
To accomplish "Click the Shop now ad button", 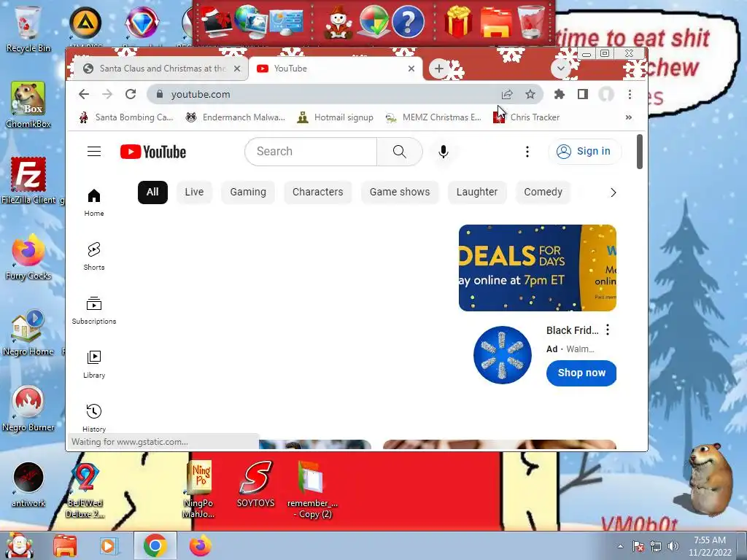I will (x=581, y=373).
